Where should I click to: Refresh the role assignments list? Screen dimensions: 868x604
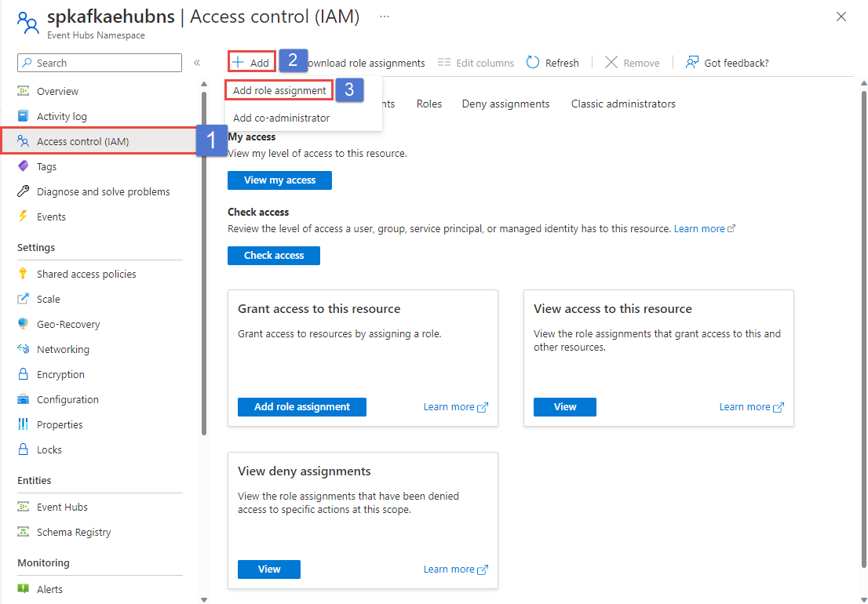pos(552,62)
